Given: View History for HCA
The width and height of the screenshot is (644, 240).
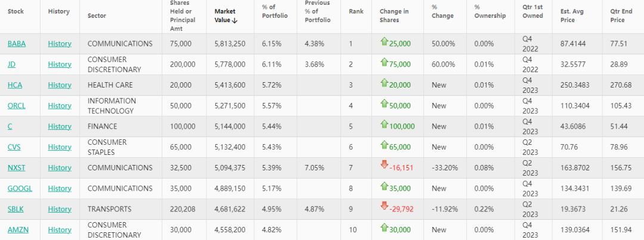Looking at the screenshot, I should [60, 85].
